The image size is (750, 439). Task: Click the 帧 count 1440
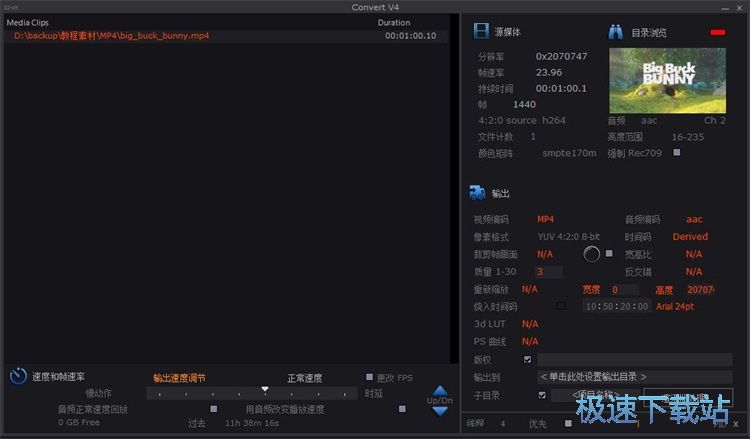click(x=524, y=104)
